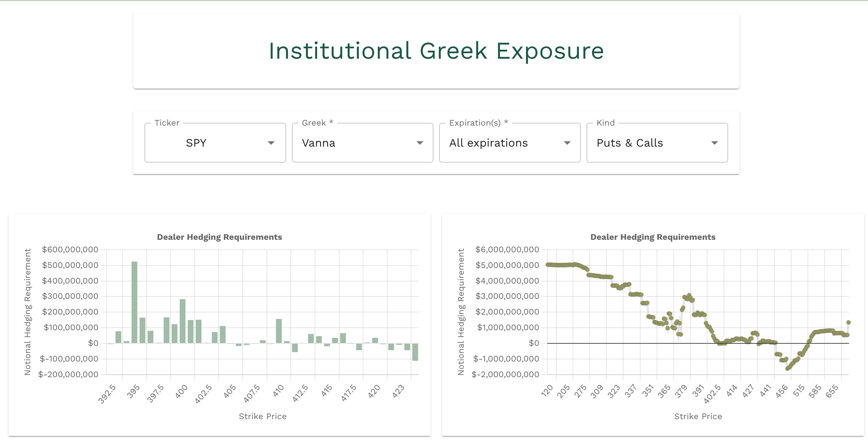Click the 456 strike label on right chart
Viewport: 868px width, 443px height.
pyautogui.click(x=782, y=391)
